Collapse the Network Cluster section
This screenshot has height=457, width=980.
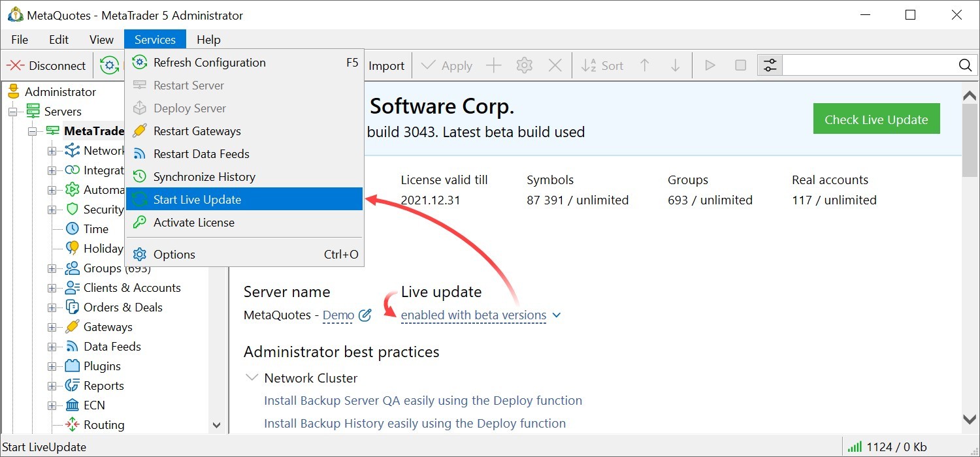point(252,378)
